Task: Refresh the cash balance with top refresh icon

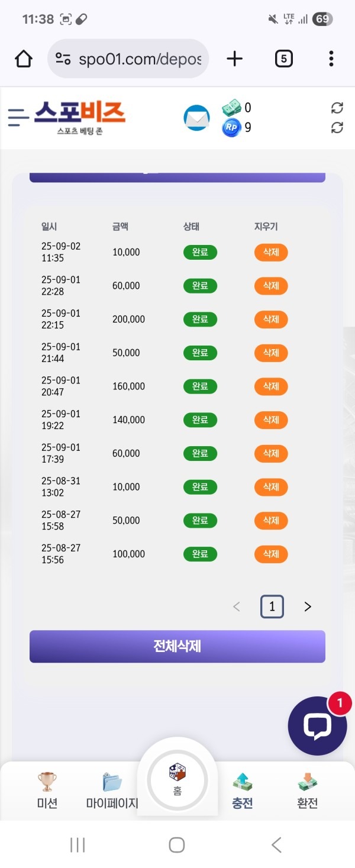Action: tap(337, 109)
